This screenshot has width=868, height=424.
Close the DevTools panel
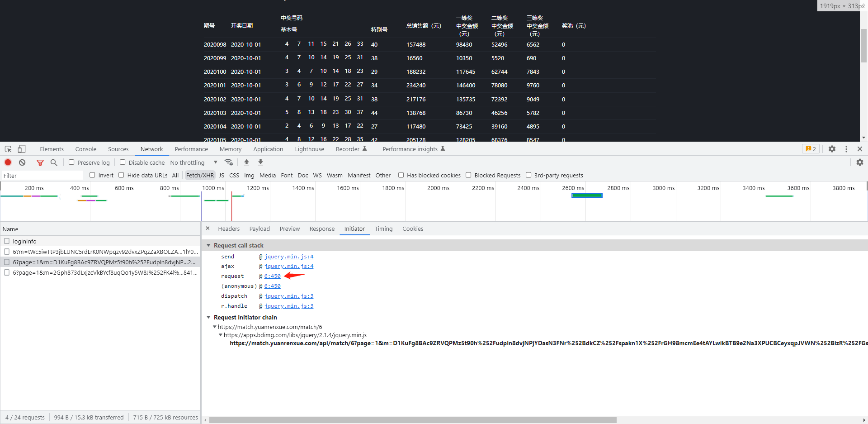[860, 149]
